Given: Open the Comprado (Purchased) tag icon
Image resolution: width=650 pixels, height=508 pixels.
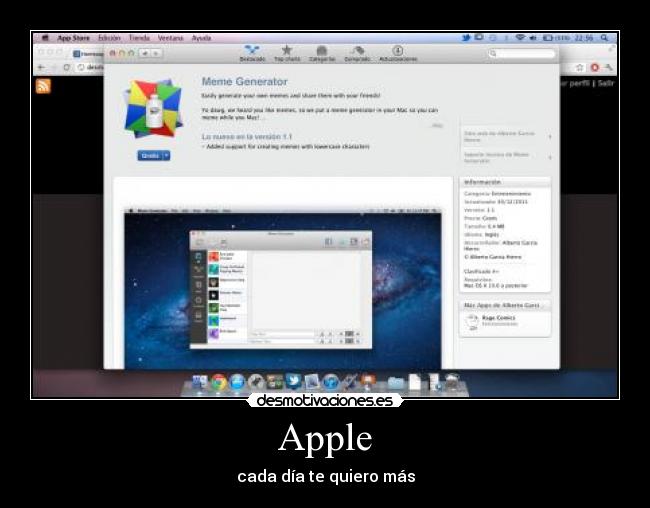Looking at the screenshot, I should 357,51.
